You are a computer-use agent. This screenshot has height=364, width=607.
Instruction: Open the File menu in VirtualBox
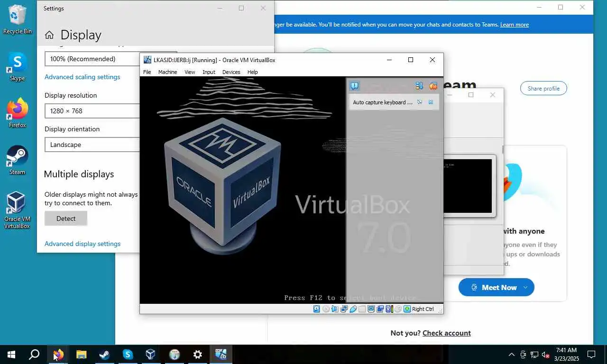pyautogui.click(x=147, y=72)
